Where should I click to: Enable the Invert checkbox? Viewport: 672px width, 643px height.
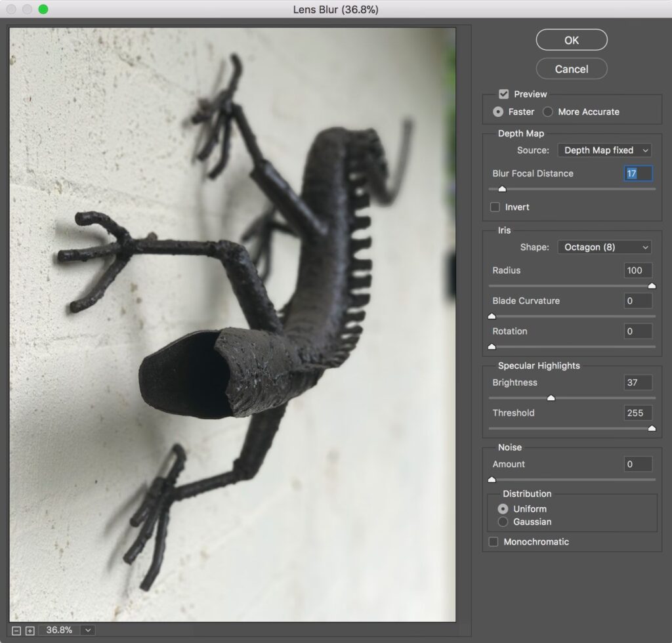495,207
